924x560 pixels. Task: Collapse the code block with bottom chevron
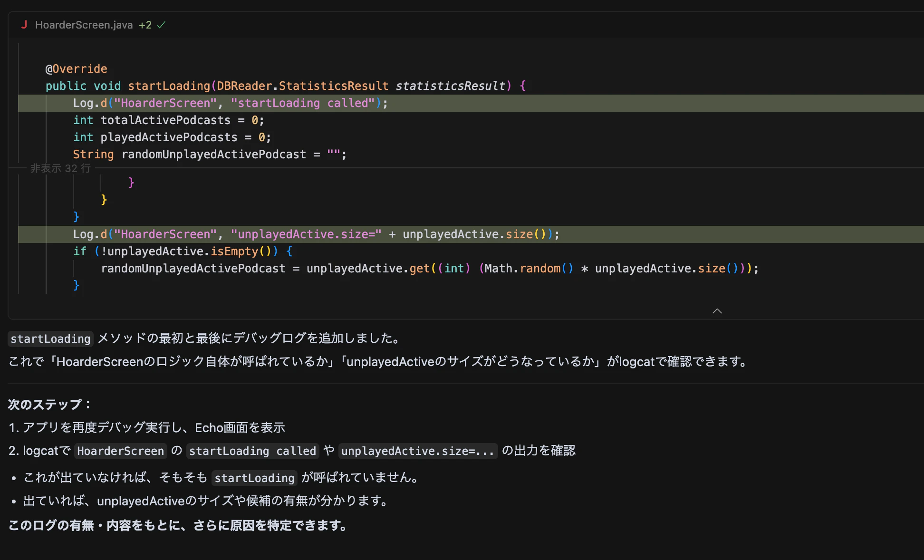pos(717,311)
